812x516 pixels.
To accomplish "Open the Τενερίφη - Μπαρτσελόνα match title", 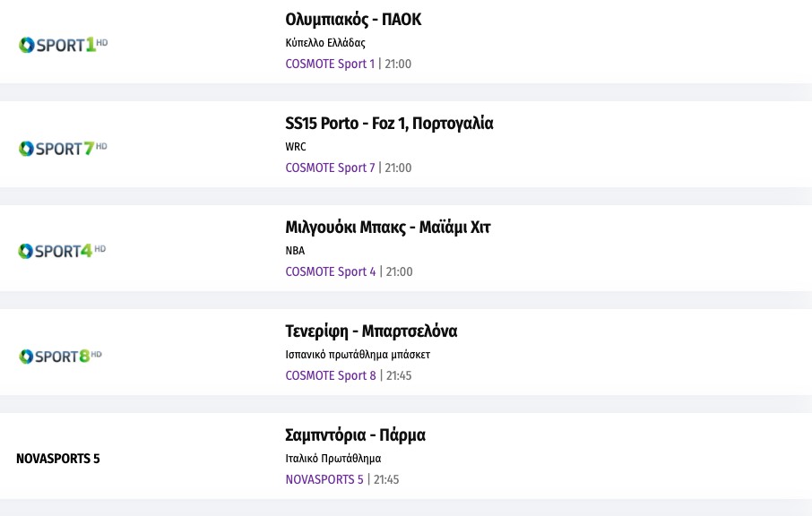I will (371, 331).
